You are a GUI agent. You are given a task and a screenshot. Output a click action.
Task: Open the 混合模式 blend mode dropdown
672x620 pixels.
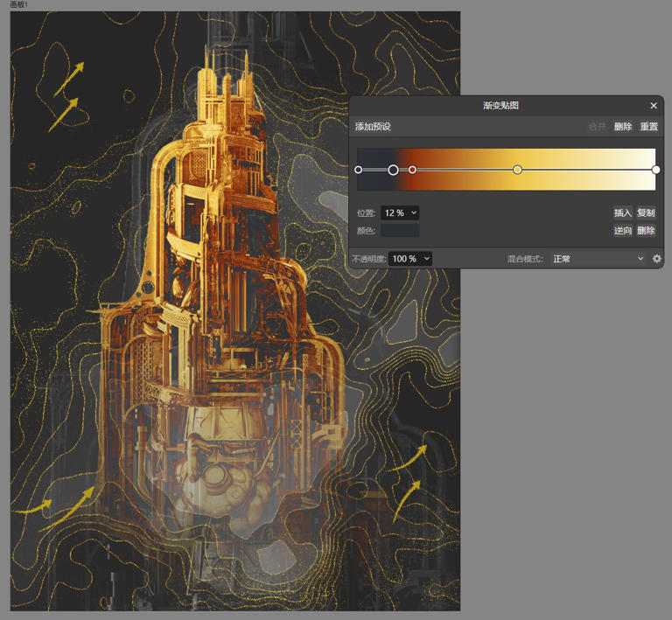click(x=598, y=259)
